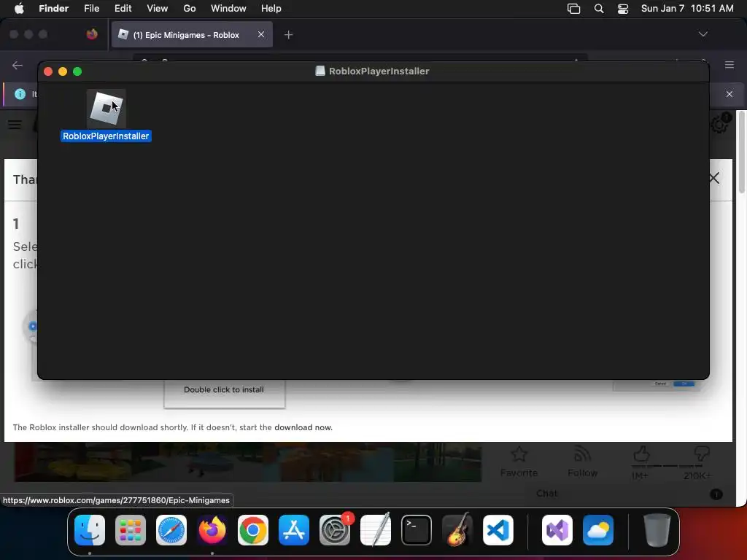Image resolution: width=747 pixels, height=560 pixels.
Task: Open Firefox application hamburger menu
Action: (729, 65)
